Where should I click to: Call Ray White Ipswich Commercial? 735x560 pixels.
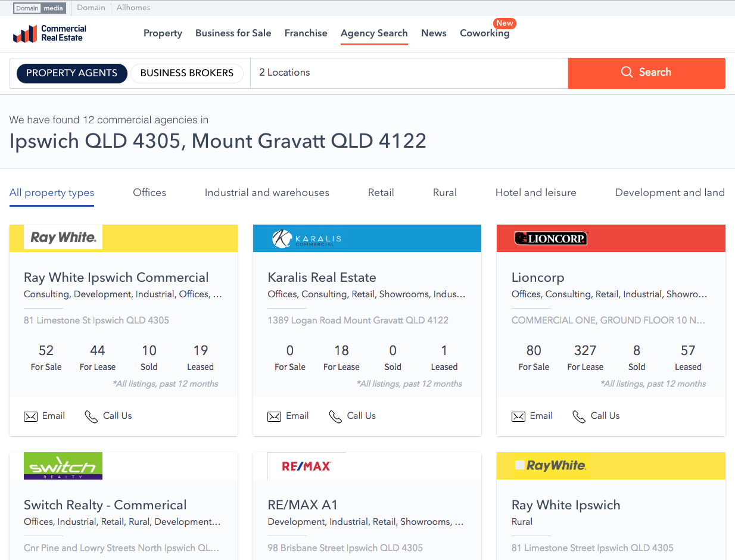coord(108,416)
